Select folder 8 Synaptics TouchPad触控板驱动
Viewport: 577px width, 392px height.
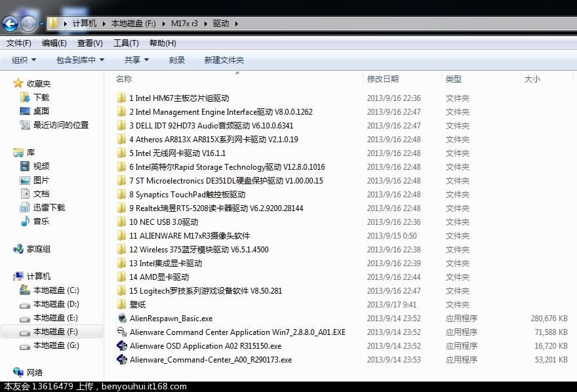(x=181, y=195)
